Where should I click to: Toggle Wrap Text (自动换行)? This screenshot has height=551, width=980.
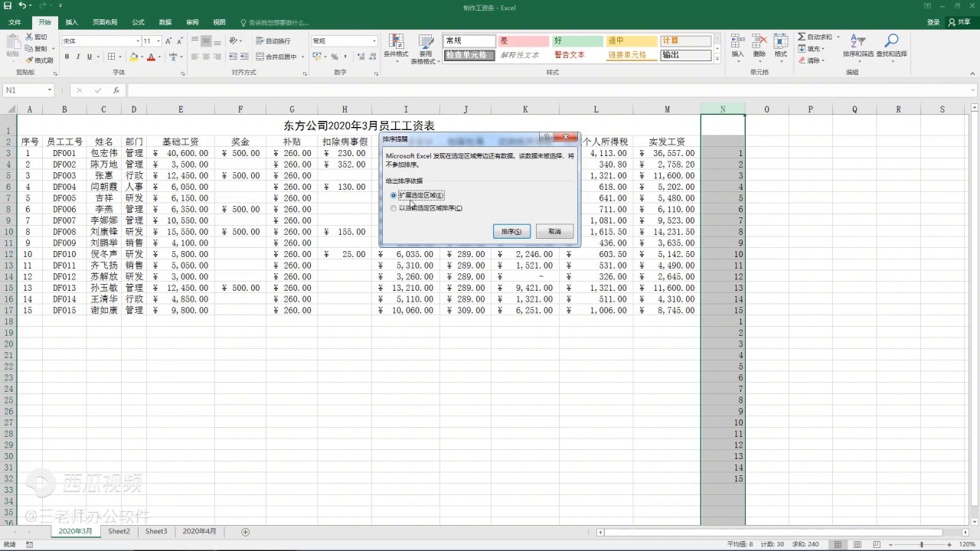273,41
